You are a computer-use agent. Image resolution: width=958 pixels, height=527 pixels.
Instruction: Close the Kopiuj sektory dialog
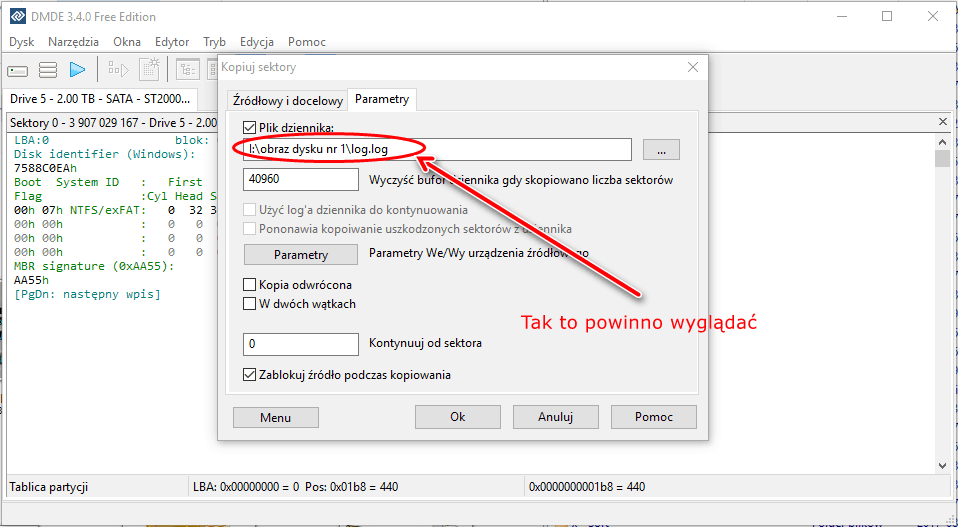(x=693, y=67)
